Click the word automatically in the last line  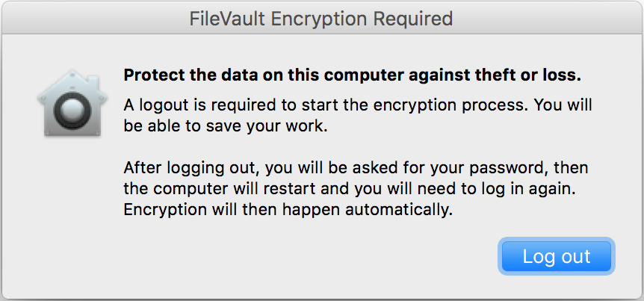pos(398,210)
